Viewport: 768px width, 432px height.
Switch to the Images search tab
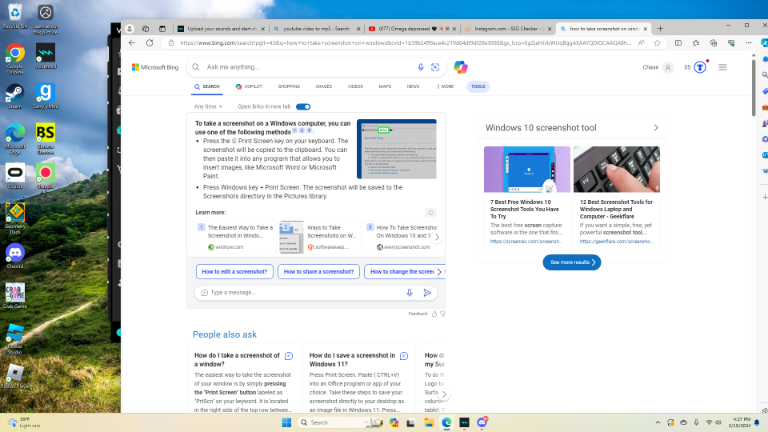324,87
